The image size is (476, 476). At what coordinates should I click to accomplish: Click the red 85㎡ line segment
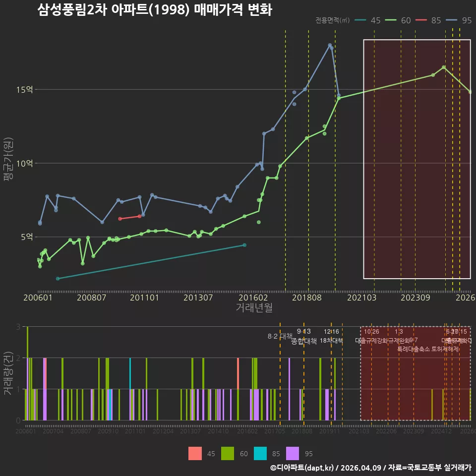point(129,217)
